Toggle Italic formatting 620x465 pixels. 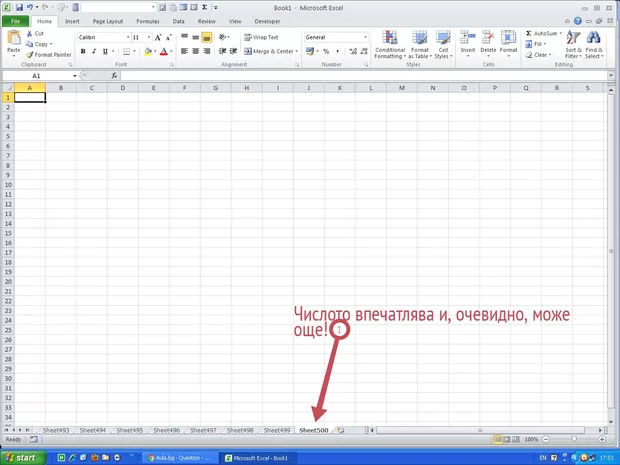(92, 51)
